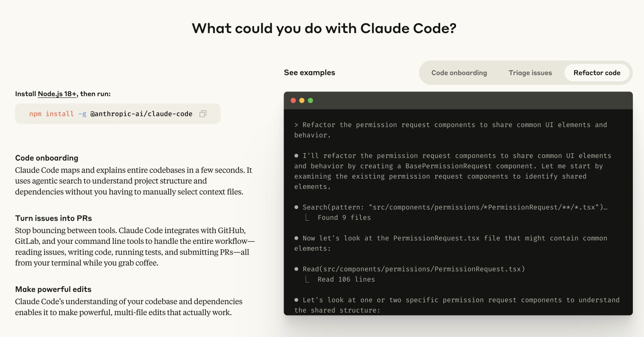Click the paragraph about agentic search
644x337 pixels.
point(133,181)
